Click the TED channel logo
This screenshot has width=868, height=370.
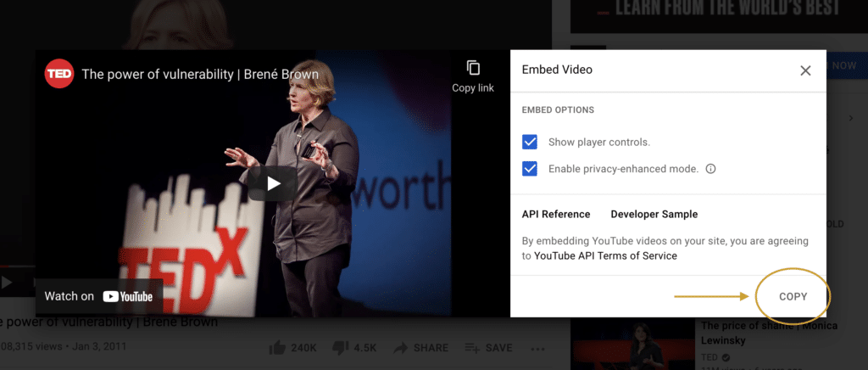point(59,74)
